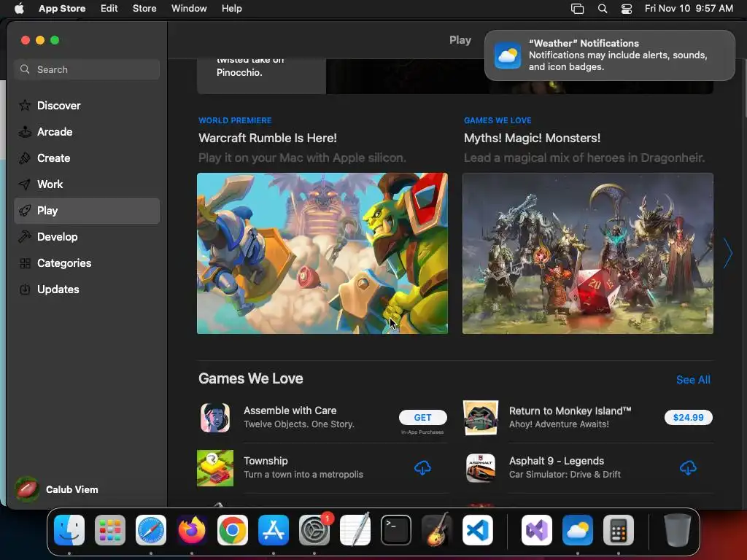Redownload Asphalt 9 with the cloud icon

688,468
